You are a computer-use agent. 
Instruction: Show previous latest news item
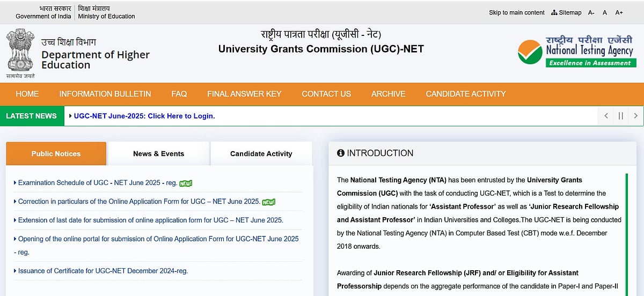[606, 116]
